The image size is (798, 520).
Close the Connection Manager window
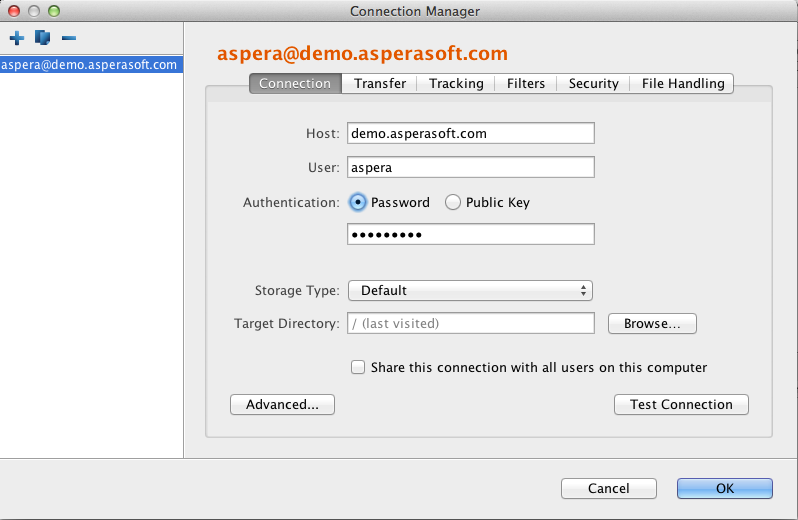tap(14, 11)
